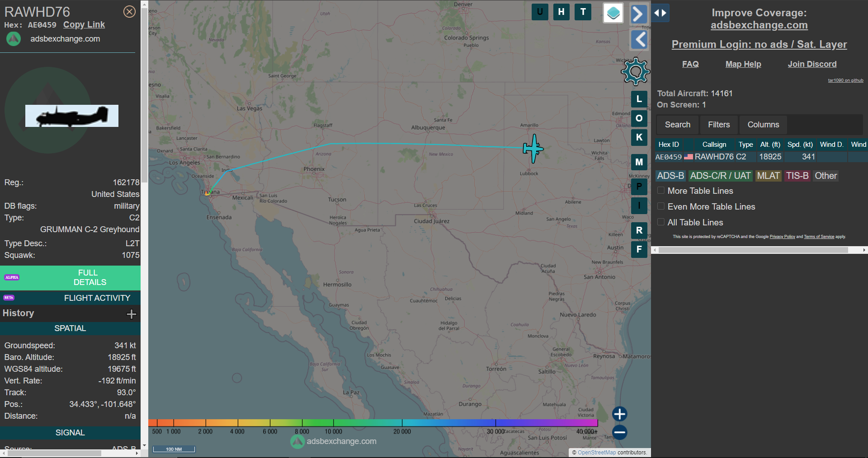Toggle MLAT source filter

[x=769, y=176]
